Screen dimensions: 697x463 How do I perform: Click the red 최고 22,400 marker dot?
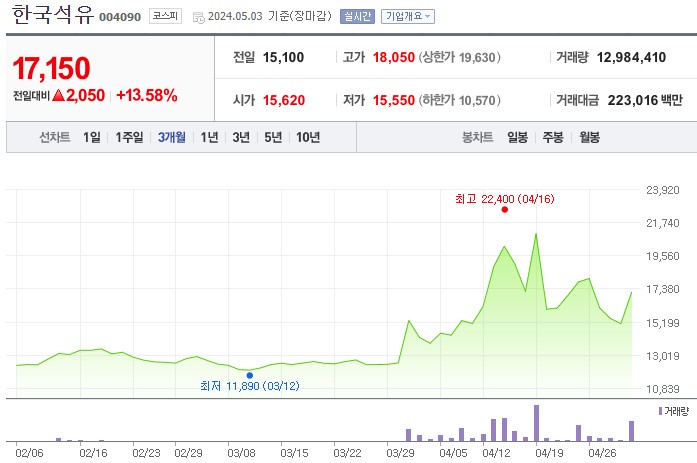point(505,210)
